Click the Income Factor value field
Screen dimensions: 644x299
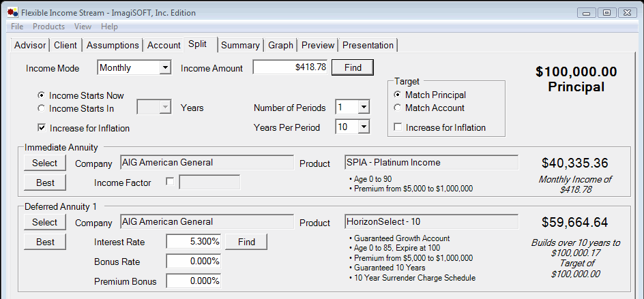(x=210, y=182)
